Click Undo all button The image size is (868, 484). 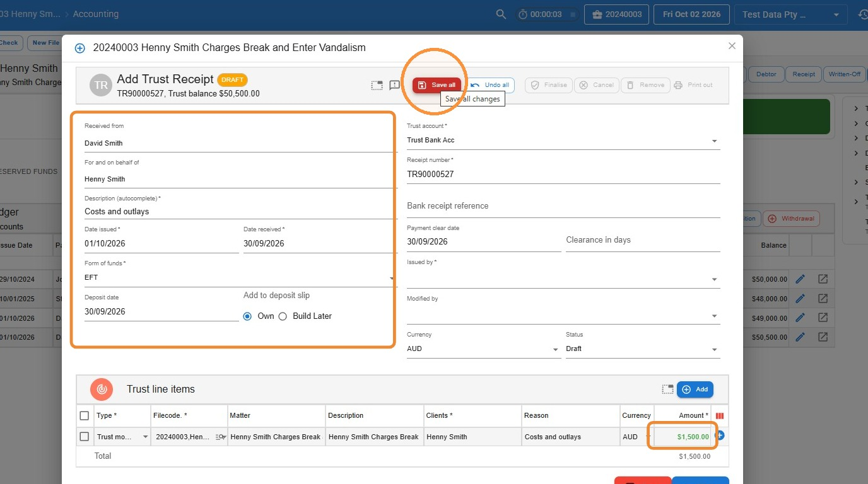(490, 85)
